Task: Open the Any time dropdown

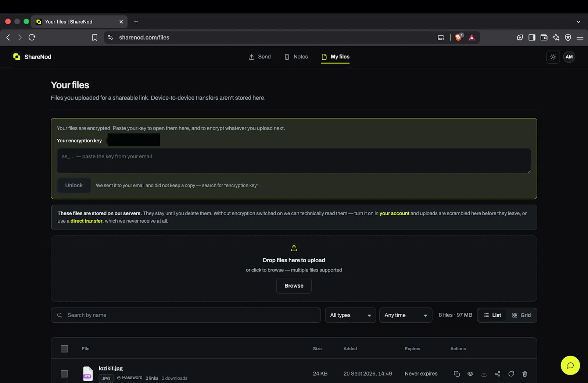Action: coord(406,315)
